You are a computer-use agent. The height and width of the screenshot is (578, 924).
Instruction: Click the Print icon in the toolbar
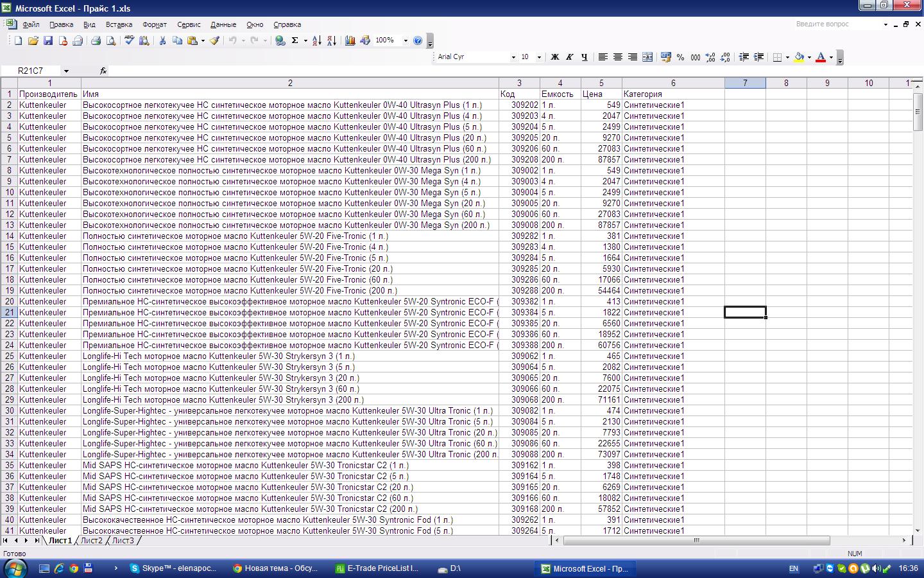(96, 40)
